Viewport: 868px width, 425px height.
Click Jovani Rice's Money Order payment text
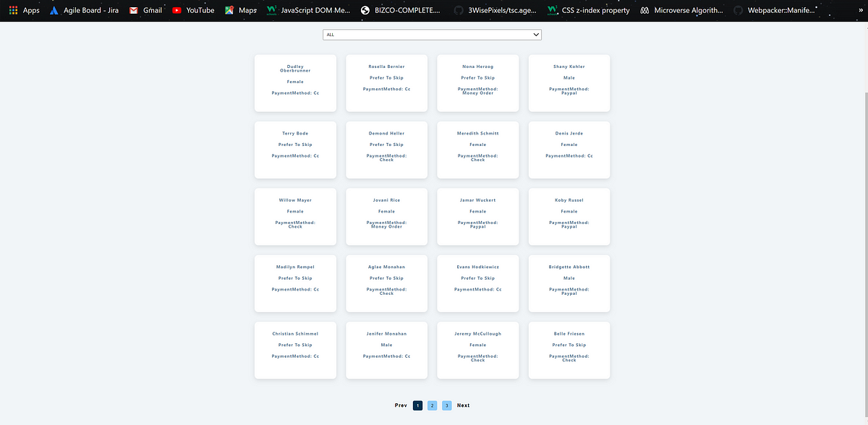click(386, 227)
